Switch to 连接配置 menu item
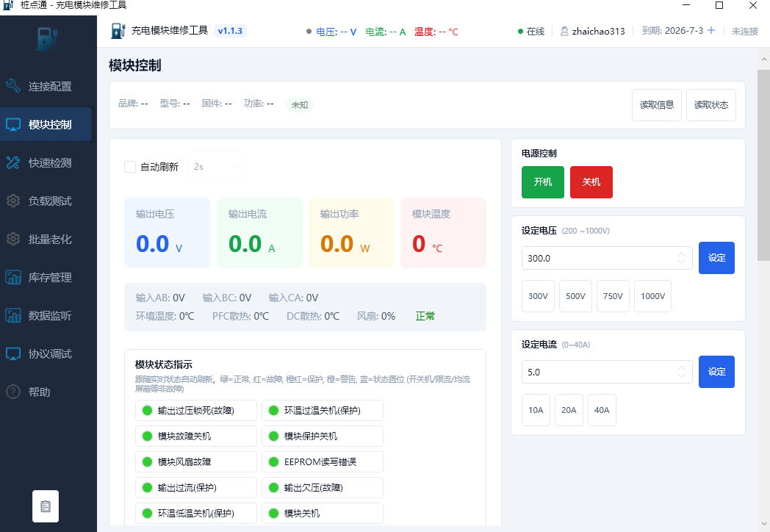 tap(48, 87)
